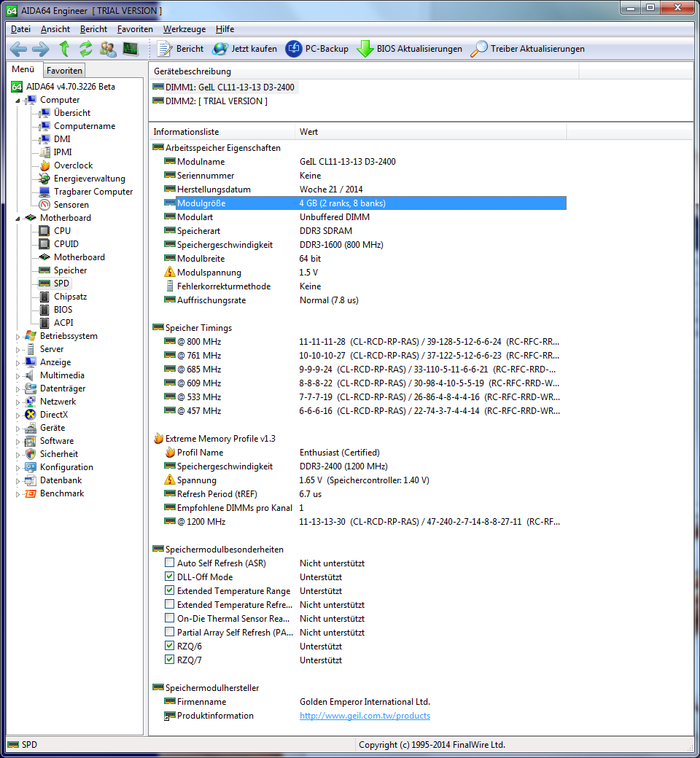This screenshot has height=758, width=700.
Task: Open the green monitor graph toolbar icon
Action: click(x=130, y=49)
